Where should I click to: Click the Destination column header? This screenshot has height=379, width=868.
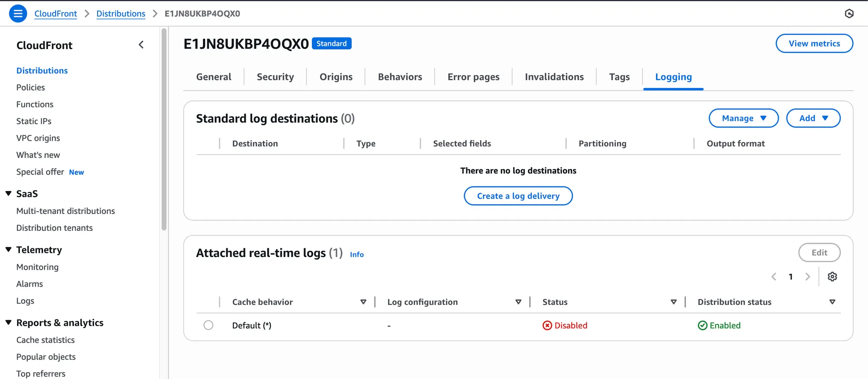[255, 144]
